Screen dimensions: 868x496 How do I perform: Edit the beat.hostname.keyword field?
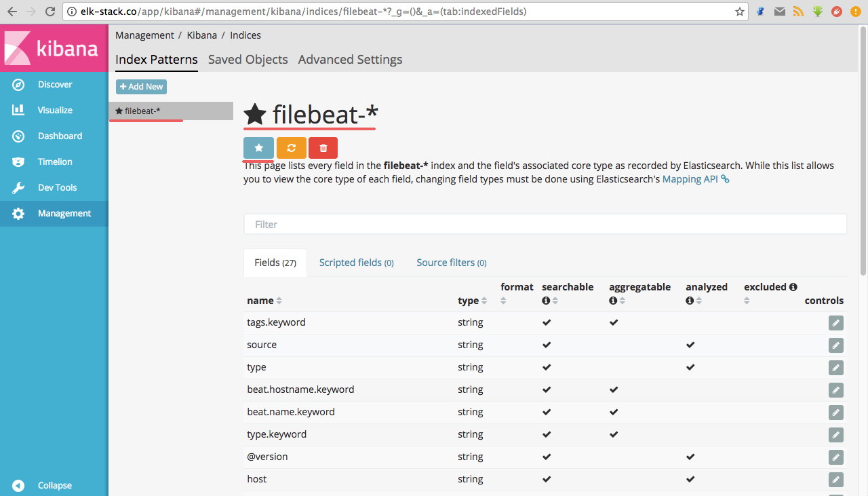(836, 390)
